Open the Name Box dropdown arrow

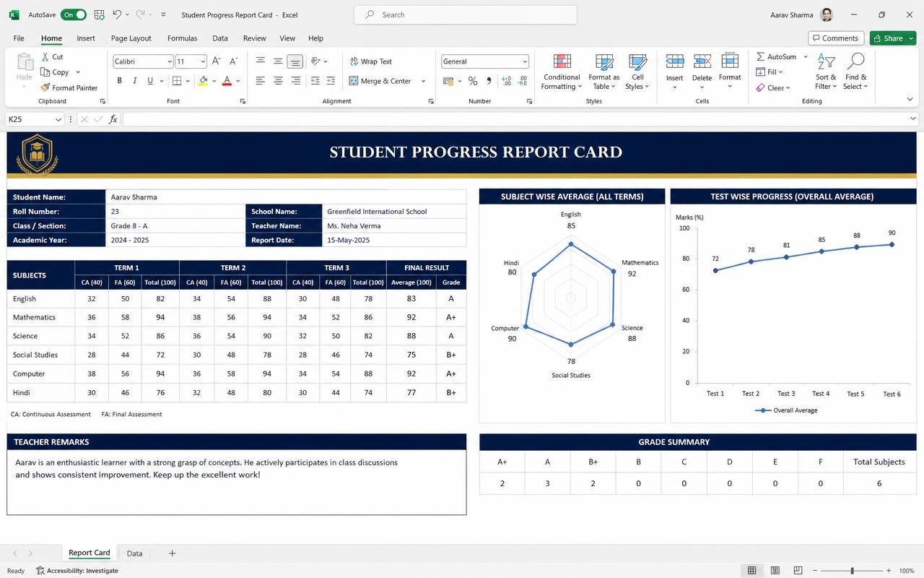[x=58, y=119]
